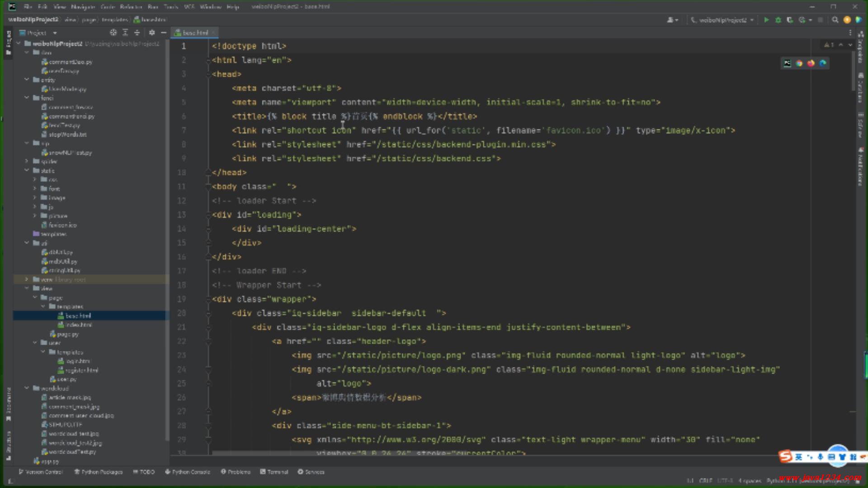Hide the Project tool window

click(x=164, y=33)
